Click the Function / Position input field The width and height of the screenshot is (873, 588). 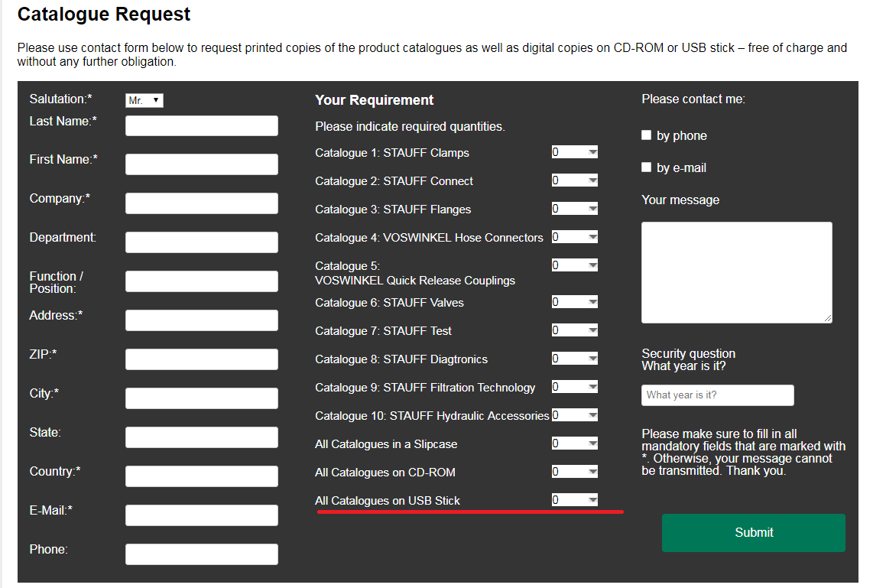click(202, 281)
